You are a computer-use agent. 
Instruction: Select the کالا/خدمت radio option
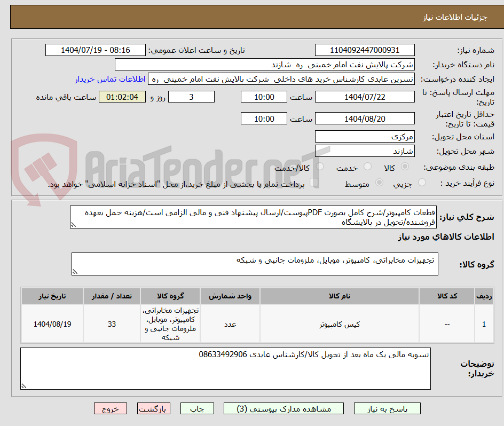tap(319, 167)
